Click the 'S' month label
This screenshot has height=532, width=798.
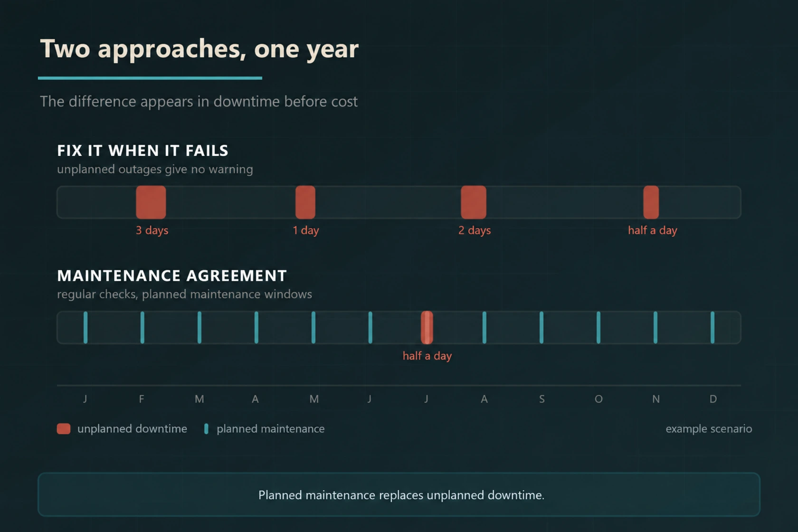click(541, 399)
